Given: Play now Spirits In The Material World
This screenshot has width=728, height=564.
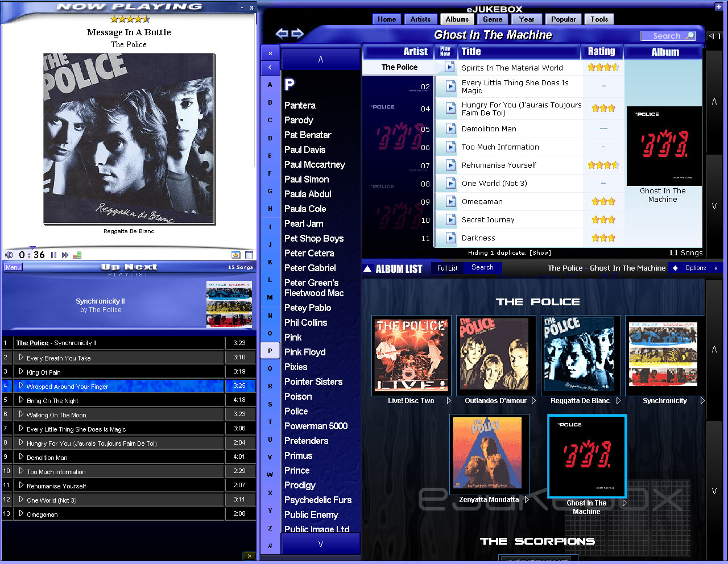Looking at the screenshot, I should [x=450, y=67].
